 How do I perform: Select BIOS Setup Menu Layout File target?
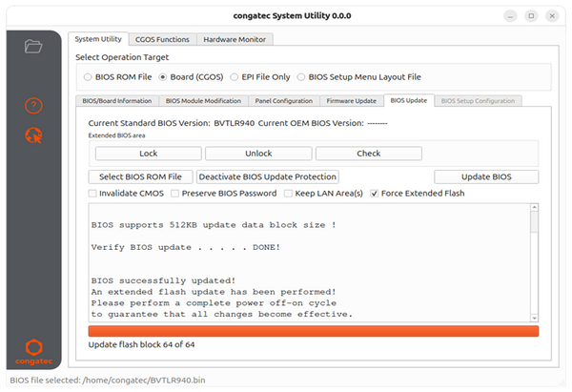(x=302, y=77)
